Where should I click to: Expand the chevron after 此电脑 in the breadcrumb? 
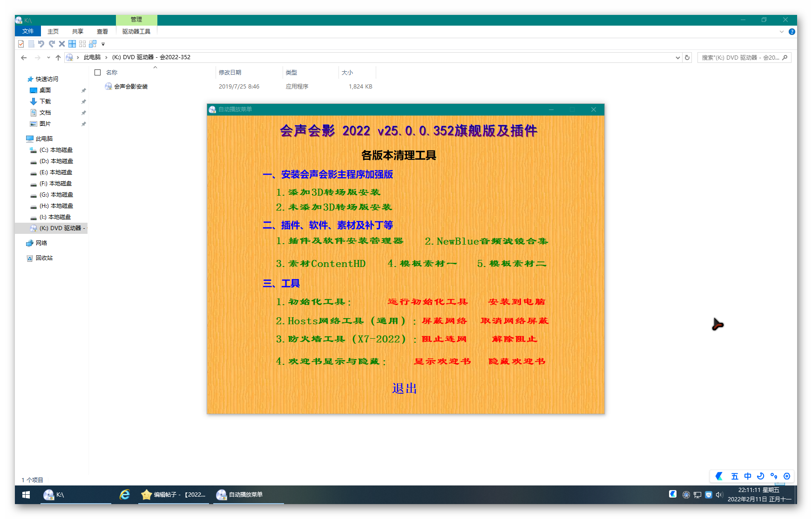coord(106,57)
